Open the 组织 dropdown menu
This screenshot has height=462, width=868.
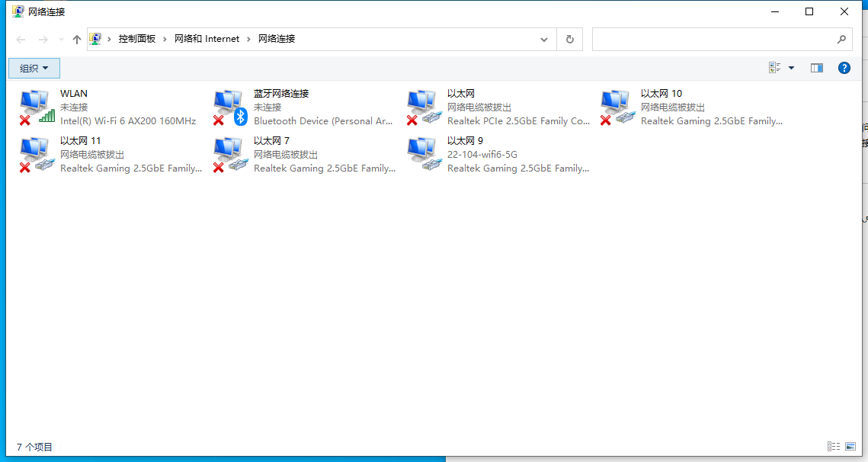coord(34,68)
